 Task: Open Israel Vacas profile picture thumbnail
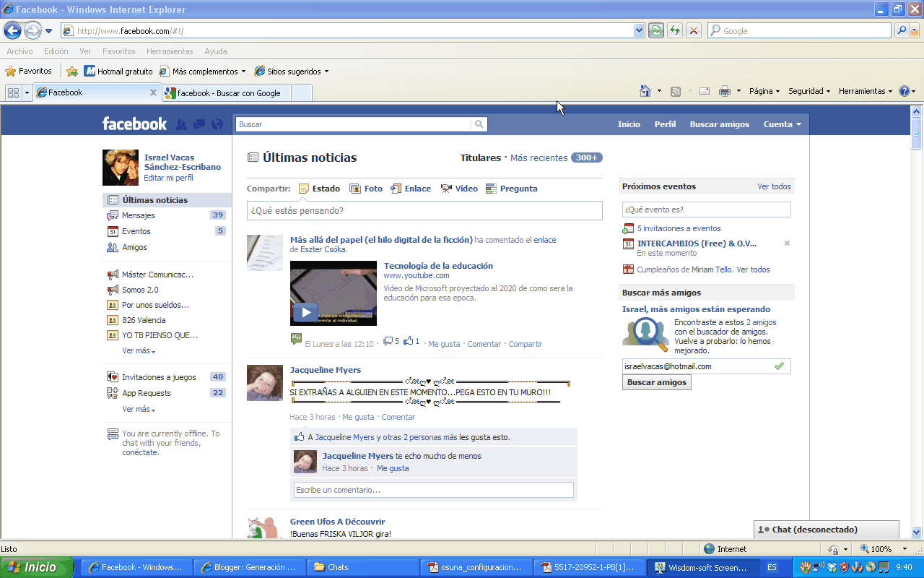pos(121,168)
